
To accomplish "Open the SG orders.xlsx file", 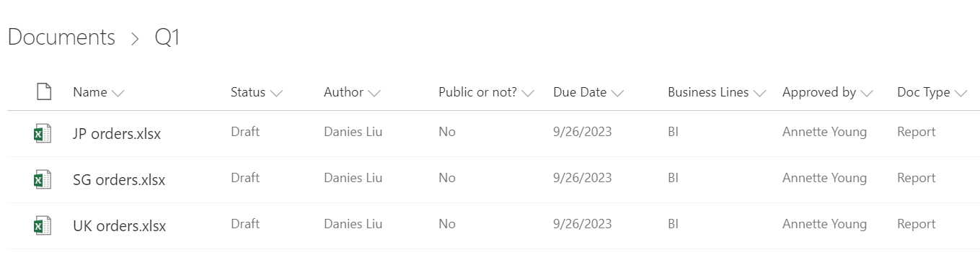I will click(x=119, y=180).
